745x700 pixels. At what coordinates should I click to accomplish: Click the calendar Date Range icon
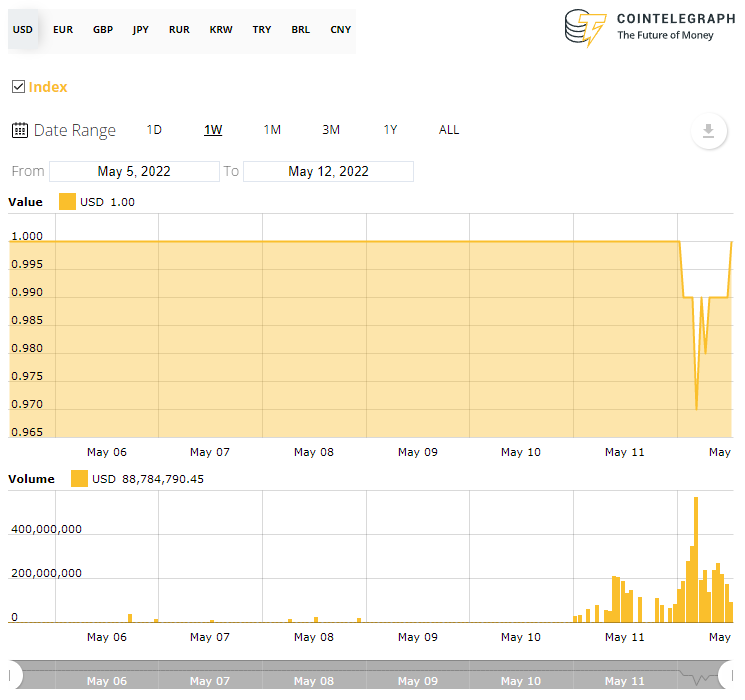coord(19,130)
